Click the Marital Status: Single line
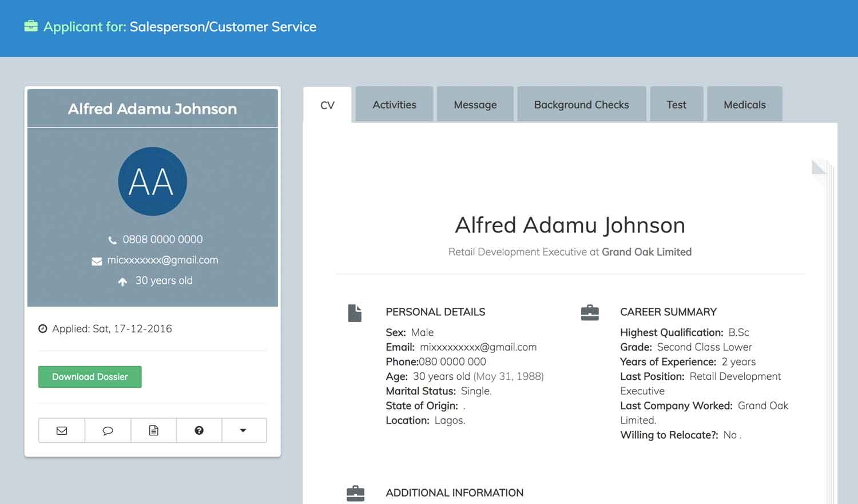The image size is (858, 504). [439, 391]
